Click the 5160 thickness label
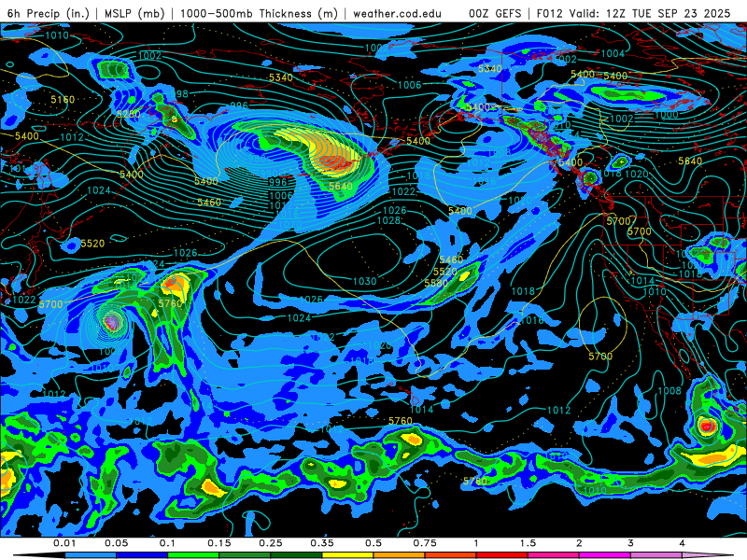Viewport: 747px width, 560px height. pos(63,100)
